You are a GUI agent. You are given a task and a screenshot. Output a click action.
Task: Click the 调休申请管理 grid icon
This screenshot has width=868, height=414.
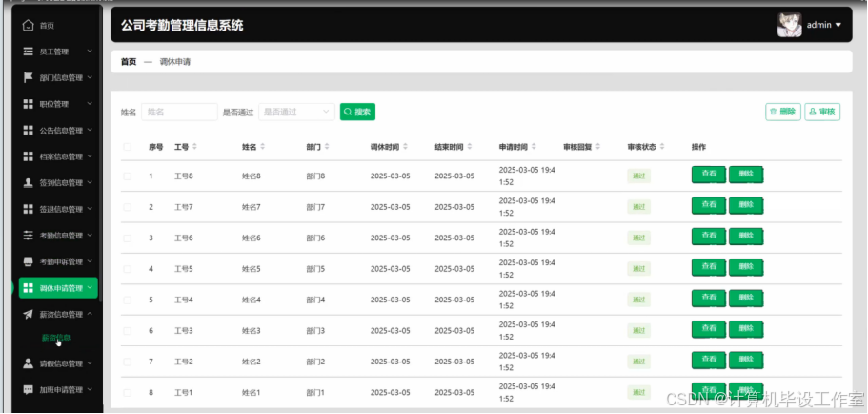coord(28,288)
